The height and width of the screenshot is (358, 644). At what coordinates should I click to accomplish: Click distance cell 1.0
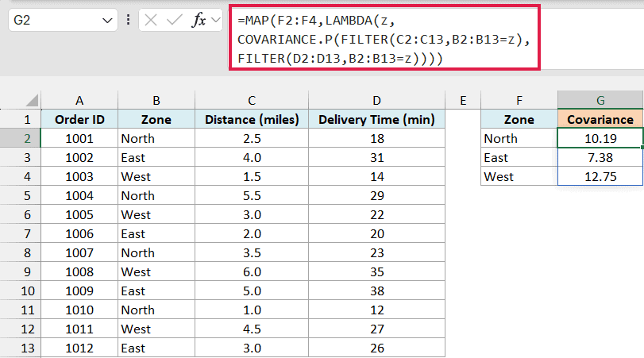pos(252,310)
